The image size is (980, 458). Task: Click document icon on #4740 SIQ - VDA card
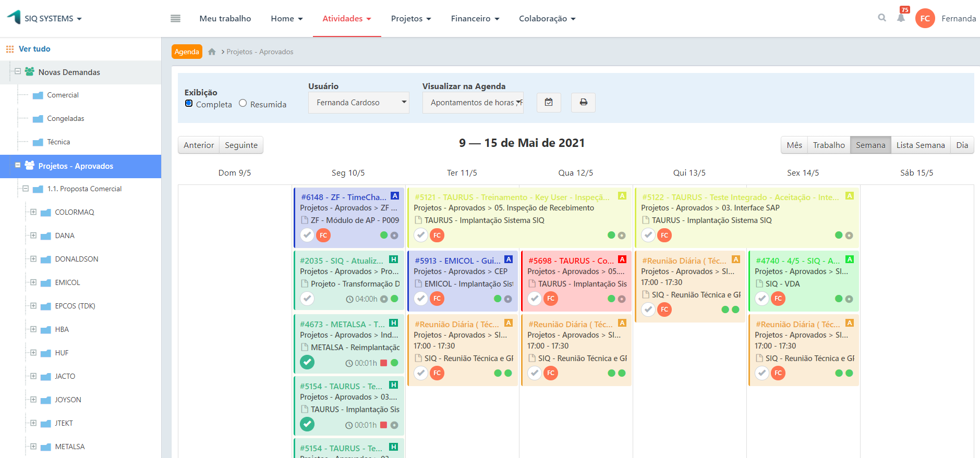click(760, 284)
